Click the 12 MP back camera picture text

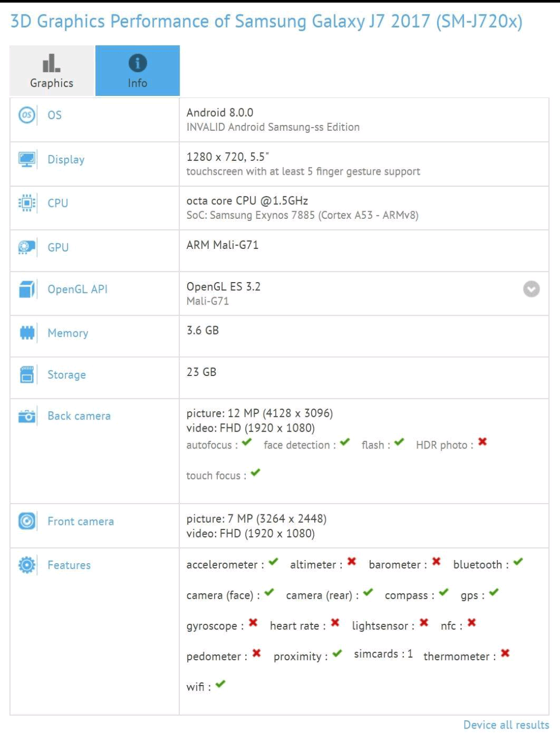[x=260, y=413]
